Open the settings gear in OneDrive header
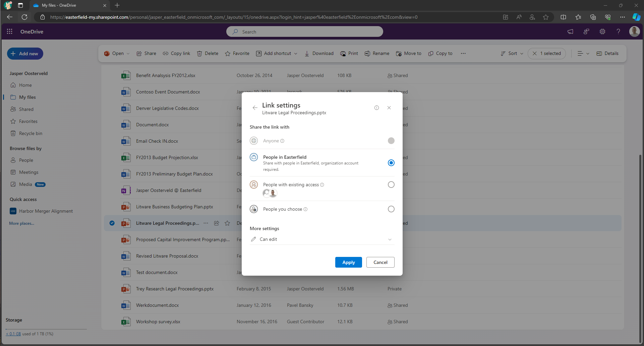Viewport: 644px width, 346px height. [x=602, y=31]
